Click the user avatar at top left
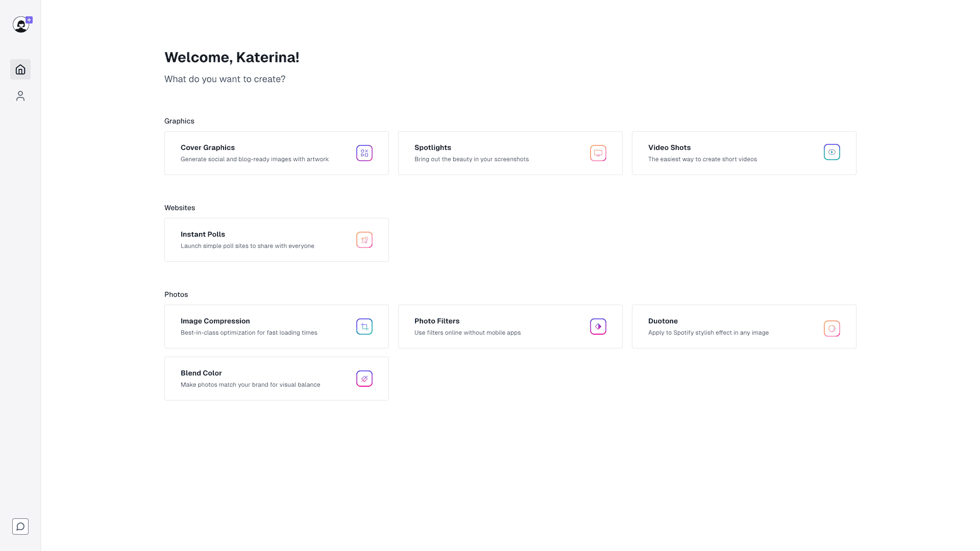 (x=21, y=24)
